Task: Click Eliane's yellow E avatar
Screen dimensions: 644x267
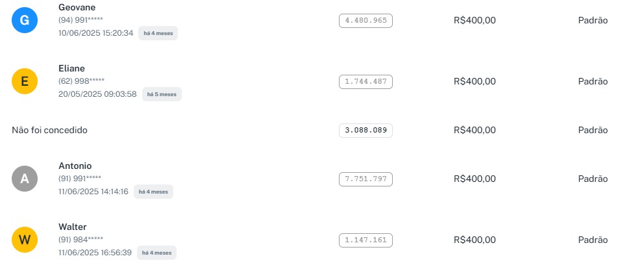Action: (25, 81)
